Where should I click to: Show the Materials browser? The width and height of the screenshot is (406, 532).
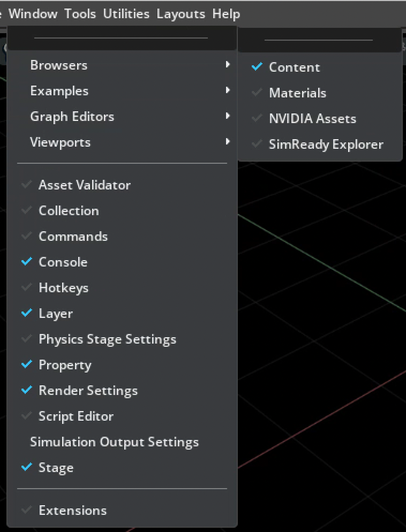click(x=297, y=93)
